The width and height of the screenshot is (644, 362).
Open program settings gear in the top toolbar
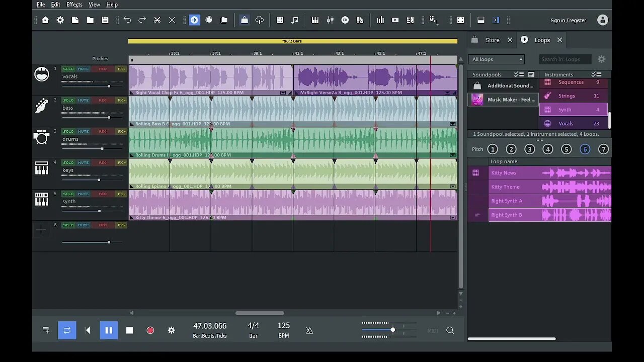60,20
